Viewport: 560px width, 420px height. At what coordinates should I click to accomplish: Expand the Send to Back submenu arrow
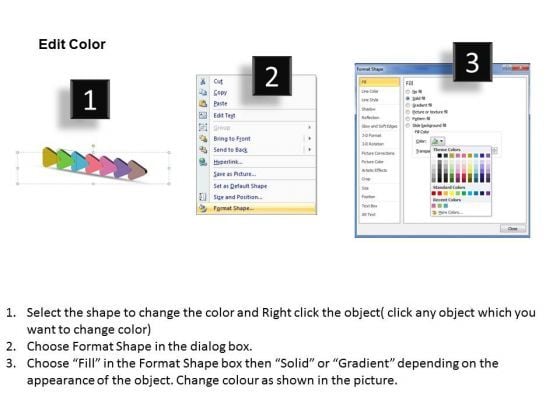(x=309, y=149)
